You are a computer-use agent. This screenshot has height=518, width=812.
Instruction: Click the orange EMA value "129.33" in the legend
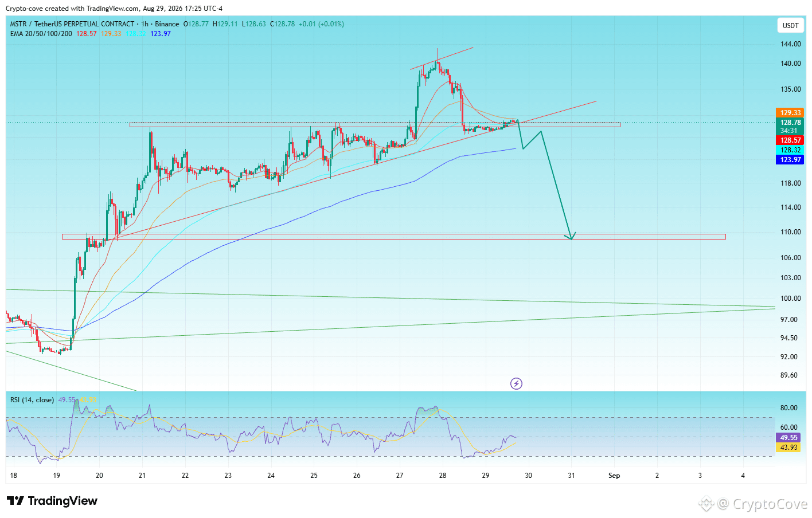point(111,34)
